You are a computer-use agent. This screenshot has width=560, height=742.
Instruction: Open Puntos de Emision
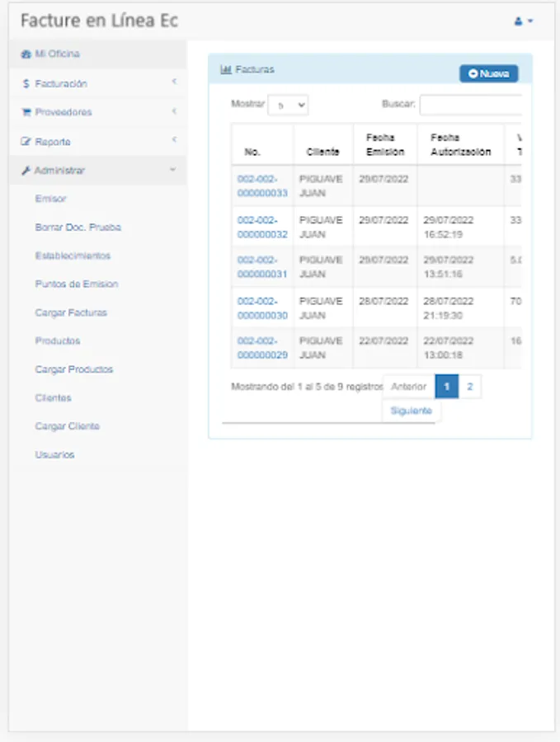coord(77,284)
